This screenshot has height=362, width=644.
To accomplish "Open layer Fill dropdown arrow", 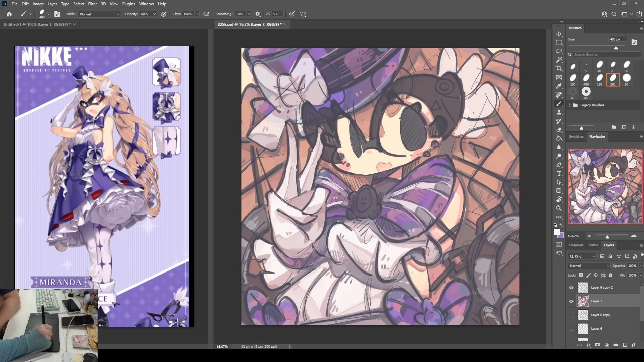I will click(x=641, y=275).
